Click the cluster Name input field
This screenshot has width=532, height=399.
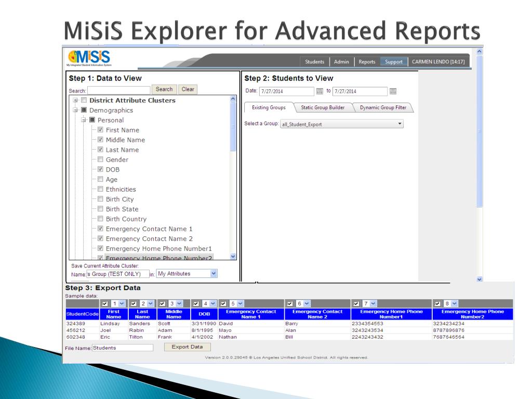(118, 274)
